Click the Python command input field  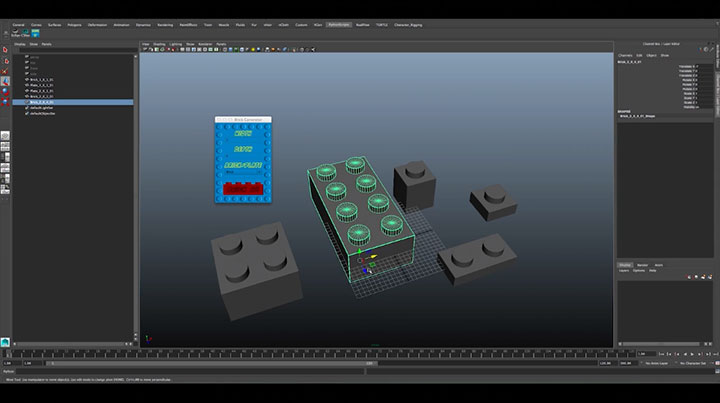pyautogui.click(x=190, y=371)
